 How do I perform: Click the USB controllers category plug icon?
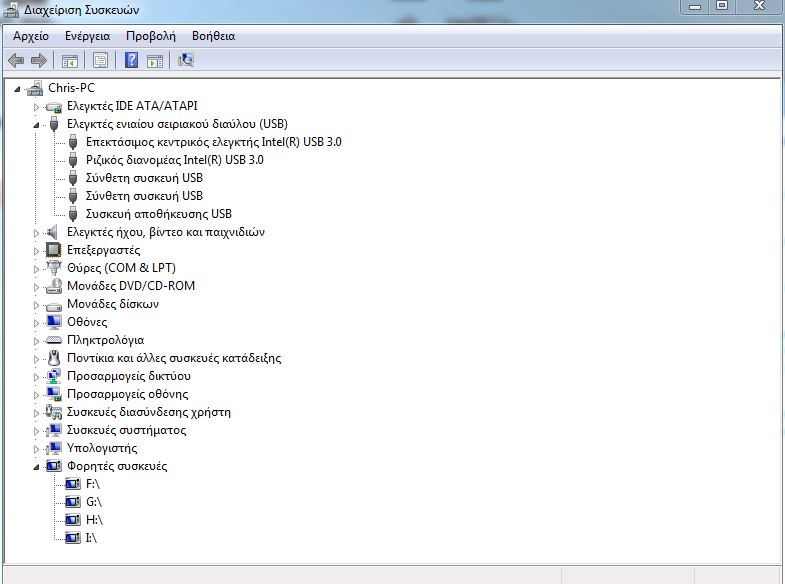click(x=54, y=124)
